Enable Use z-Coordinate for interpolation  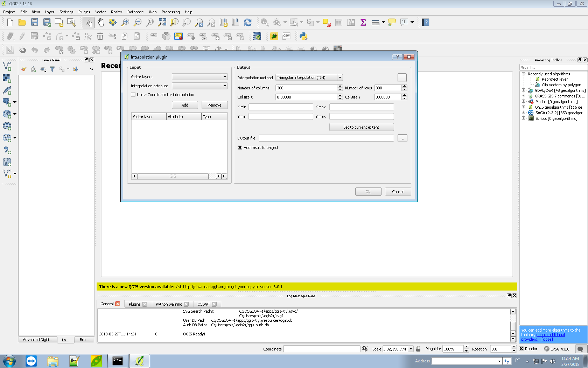click(x=133, y=95)
